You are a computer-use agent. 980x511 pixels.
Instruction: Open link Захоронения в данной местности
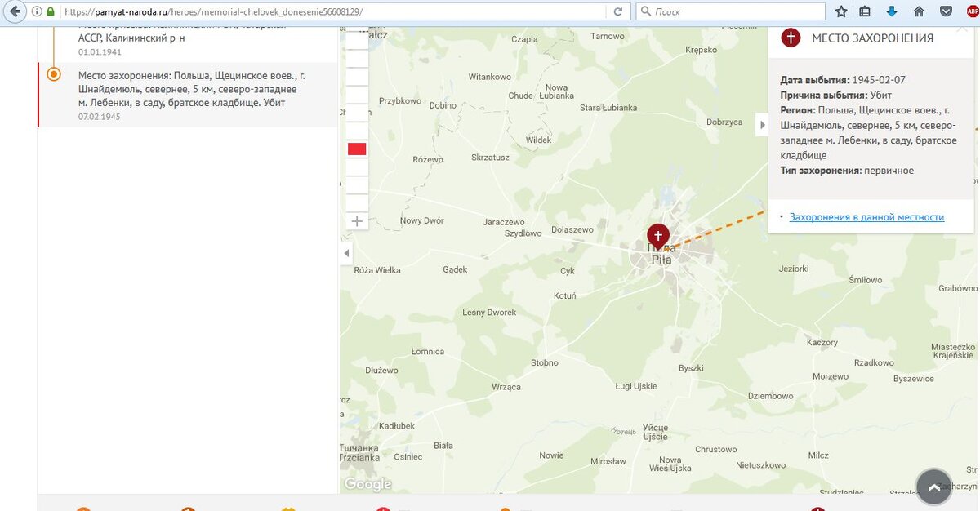pos(866,217)
